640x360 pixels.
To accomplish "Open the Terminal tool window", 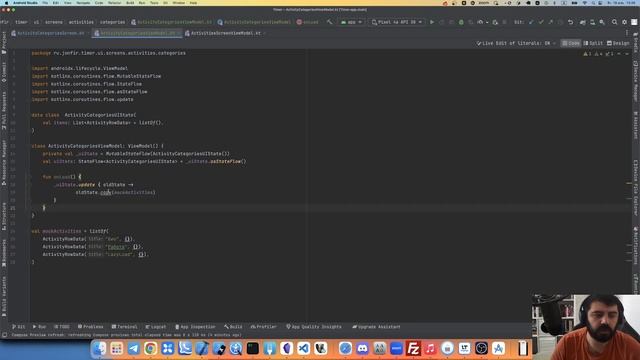I will [124, 327].
